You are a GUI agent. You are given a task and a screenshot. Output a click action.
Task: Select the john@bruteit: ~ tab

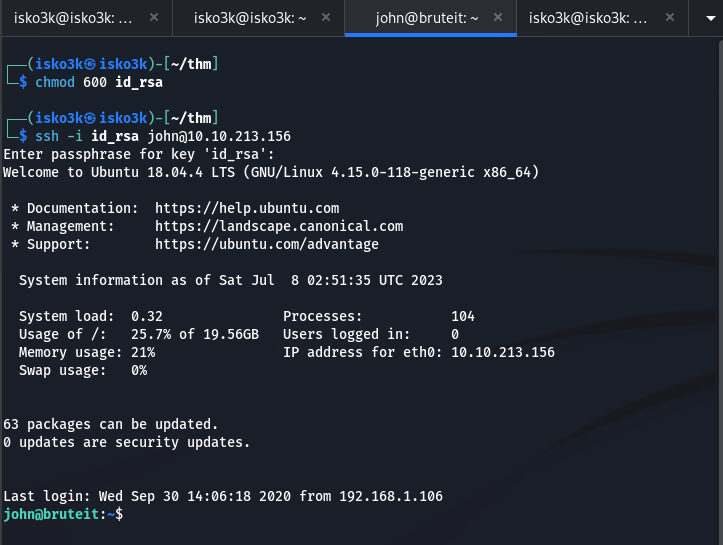click(x=427, y=18)
